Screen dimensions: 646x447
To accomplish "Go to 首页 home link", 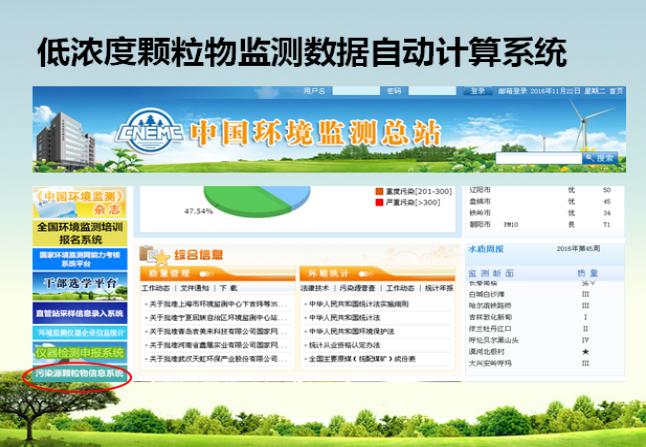I will 616,91.
